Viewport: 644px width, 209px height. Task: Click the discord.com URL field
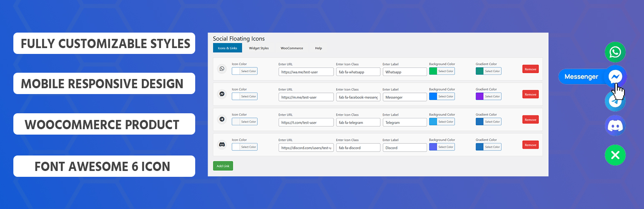click(x=306, y=148)
